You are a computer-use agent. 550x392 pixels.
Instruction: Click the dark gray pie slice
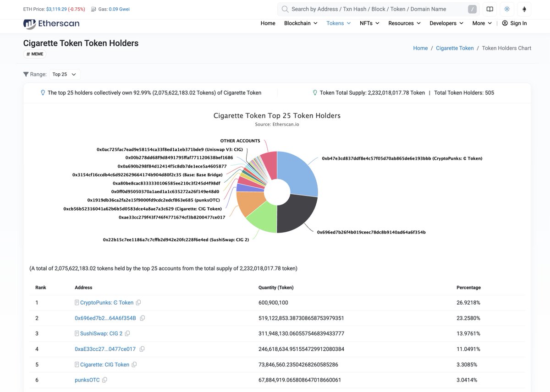click(298, 213)
